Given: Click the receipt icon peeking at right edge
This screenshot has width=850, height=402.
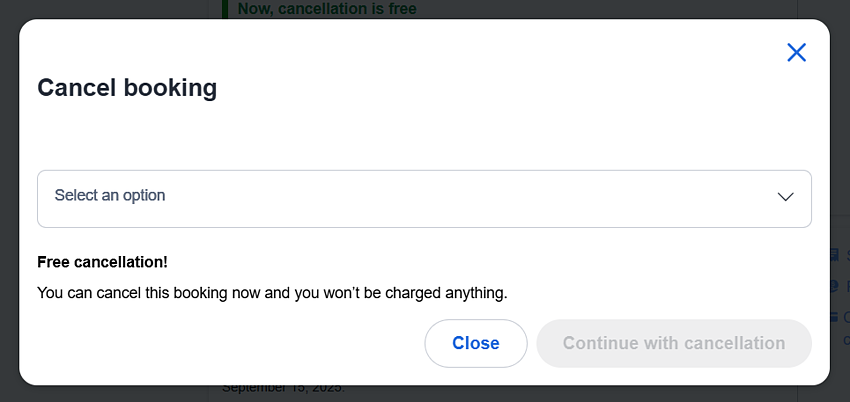Looking at the screenshot, I should (835, 254).
